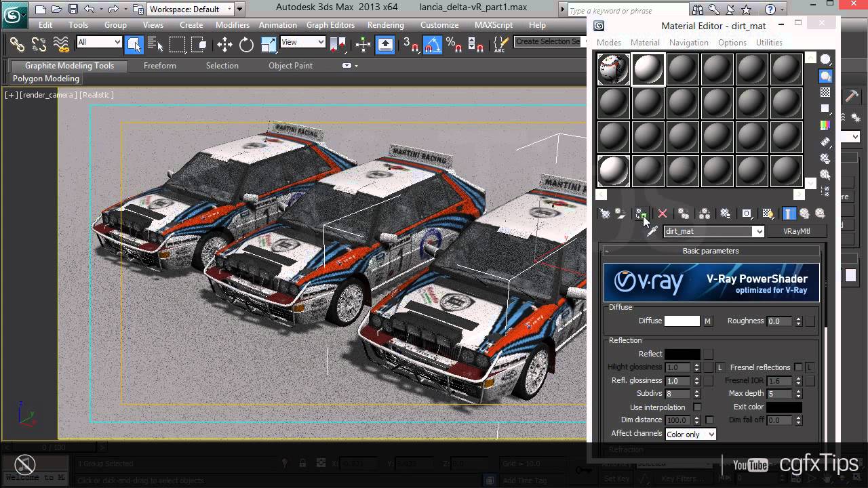Enable the Use interpolation checkbox
This screenshot has width=868, height=488.
(697, 407)
